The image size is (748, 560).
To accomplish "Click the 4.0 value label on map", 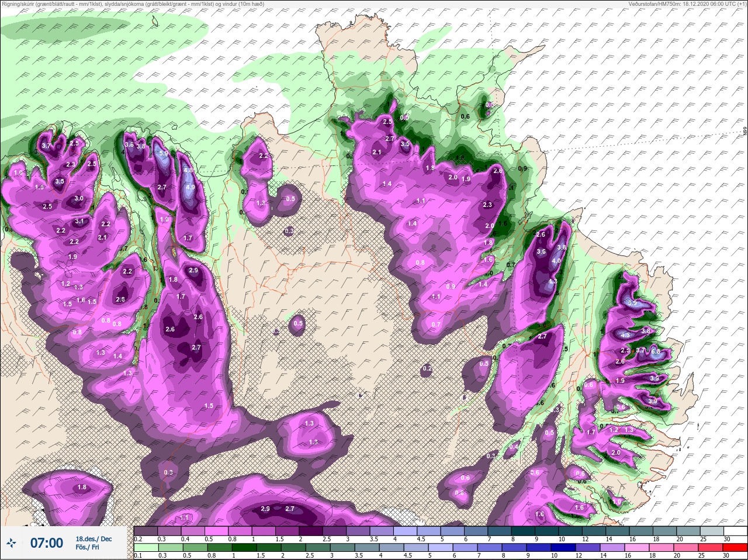I will tap(556, 261).
